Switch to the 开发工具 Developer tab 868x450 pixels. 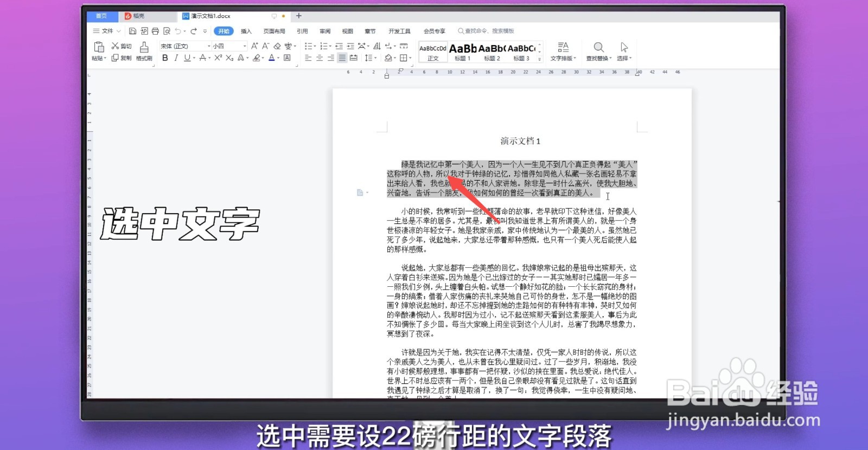(399, 31)
